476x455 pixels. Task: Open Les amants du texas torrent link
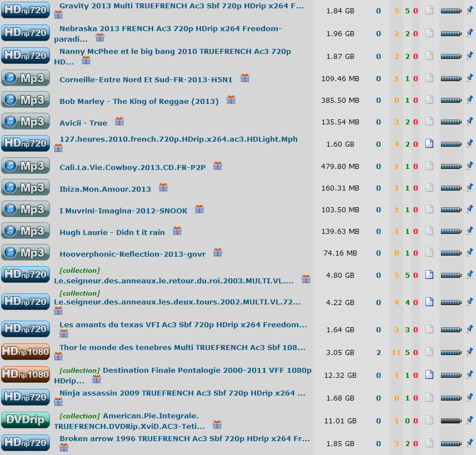tap(183, 324)
